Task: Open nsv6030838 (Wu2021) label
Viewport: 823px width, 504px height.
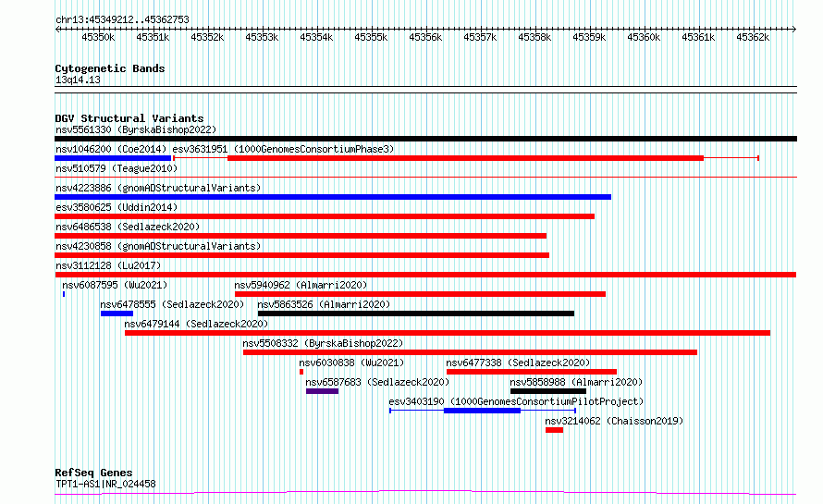Action: (351, 363)
